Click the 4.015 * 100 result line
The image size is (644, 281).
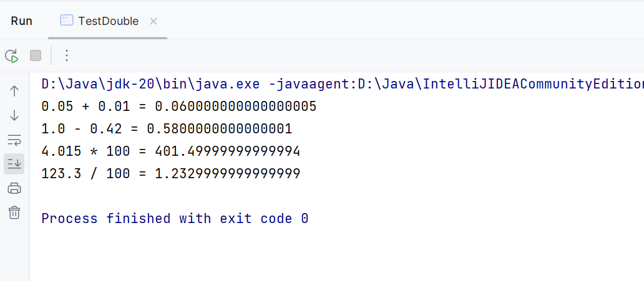(x=170, y=151)
